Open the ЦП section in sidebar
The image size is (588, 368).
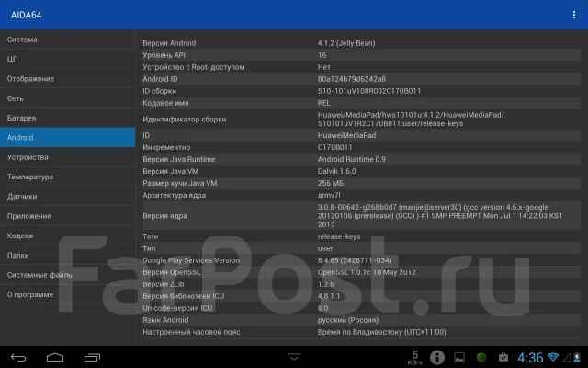tap(67, 59)
